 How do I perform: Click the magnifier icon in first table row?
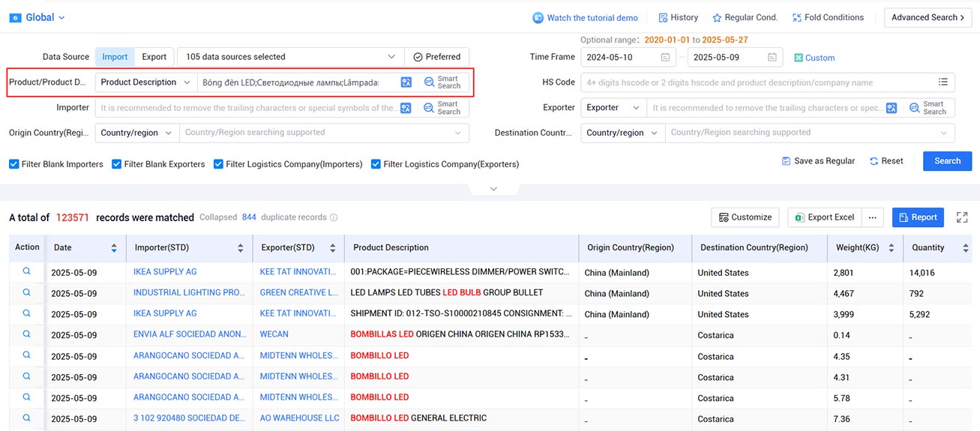tap(27, 271)
